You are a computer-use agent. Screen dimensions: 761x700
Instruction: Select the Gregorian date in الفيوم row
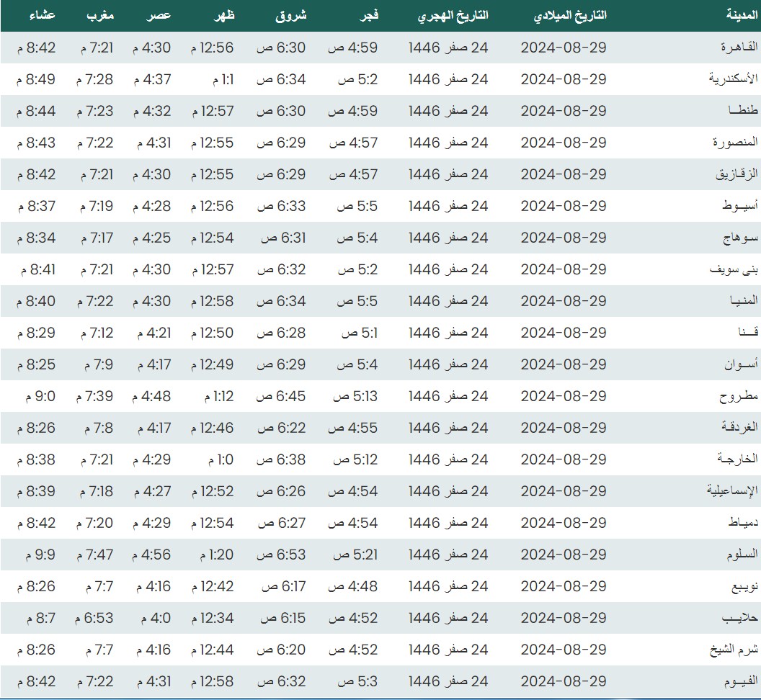coord(564,681)
